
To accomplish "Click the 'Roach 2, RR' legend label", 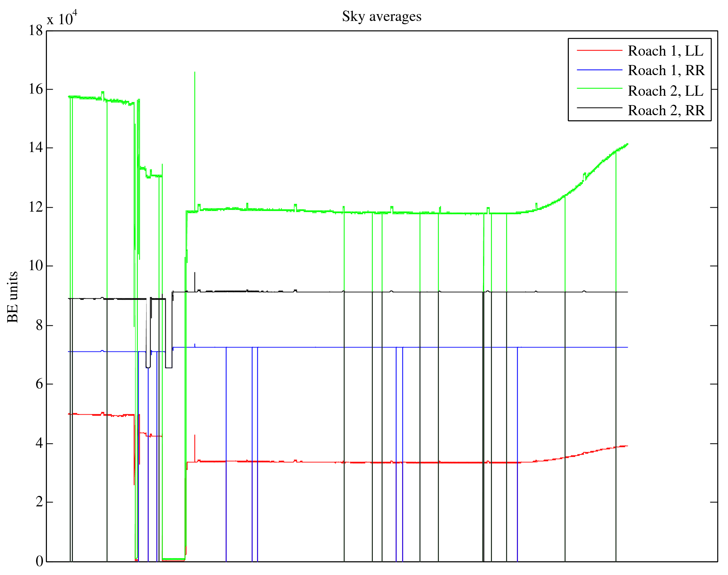I will 666,111.
